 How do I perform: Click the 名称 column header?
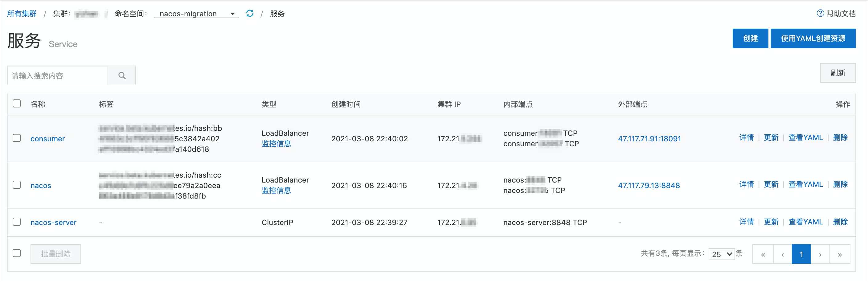click(38, 104)
